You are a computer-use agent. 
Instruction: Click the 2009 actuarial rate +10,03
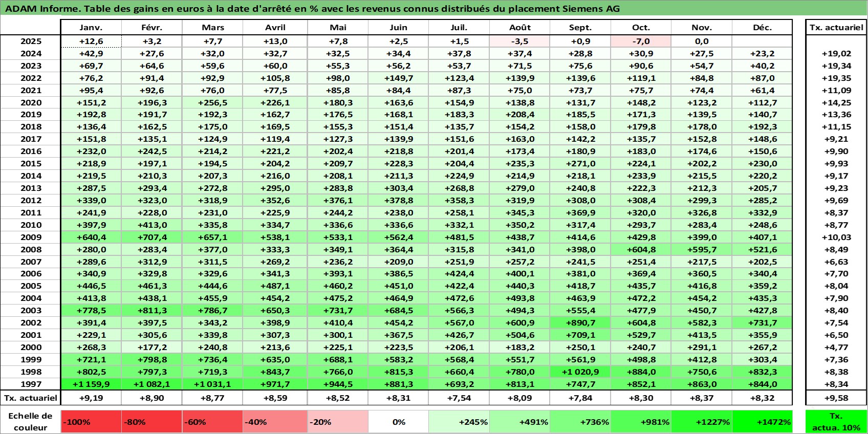pyautogui.click(x=836, y=237)
